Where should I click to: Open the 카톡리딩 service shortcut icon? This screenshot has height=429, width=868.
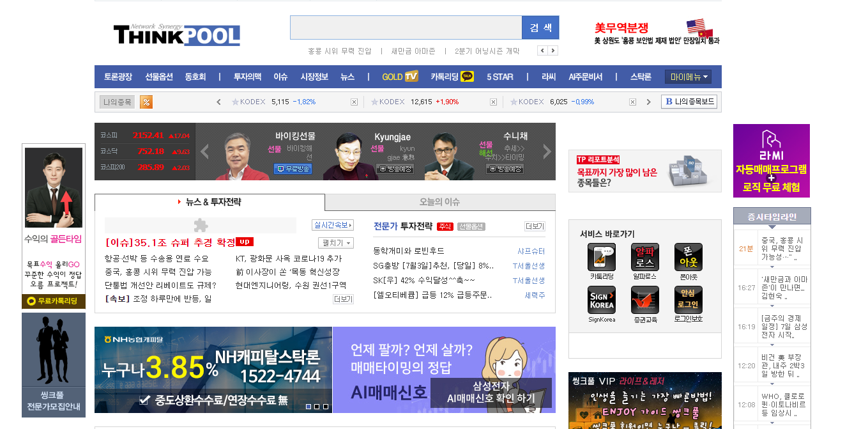(601, 257)
